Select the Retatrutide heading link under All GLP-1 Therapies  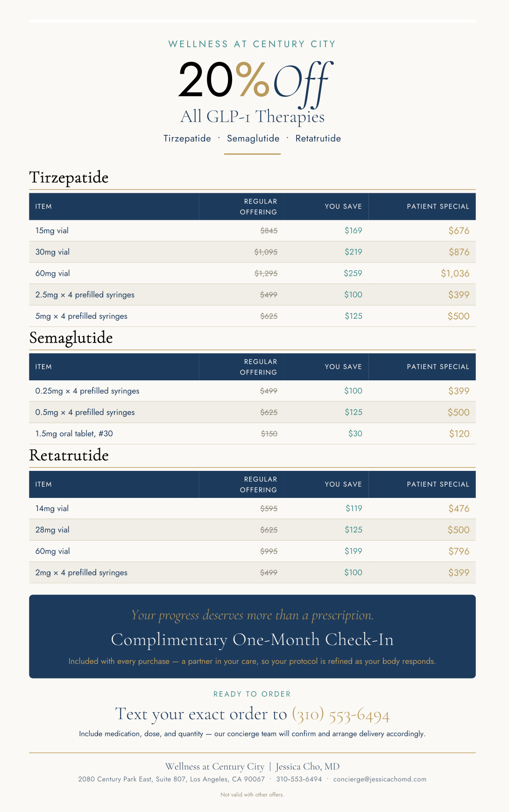[318, 139]
